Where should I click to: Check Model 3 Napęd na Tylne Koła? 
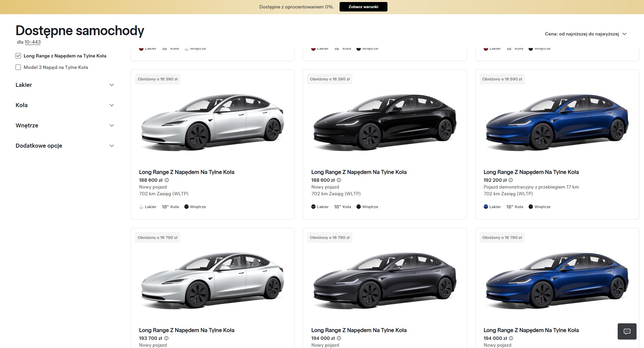[x=18, y=67]
